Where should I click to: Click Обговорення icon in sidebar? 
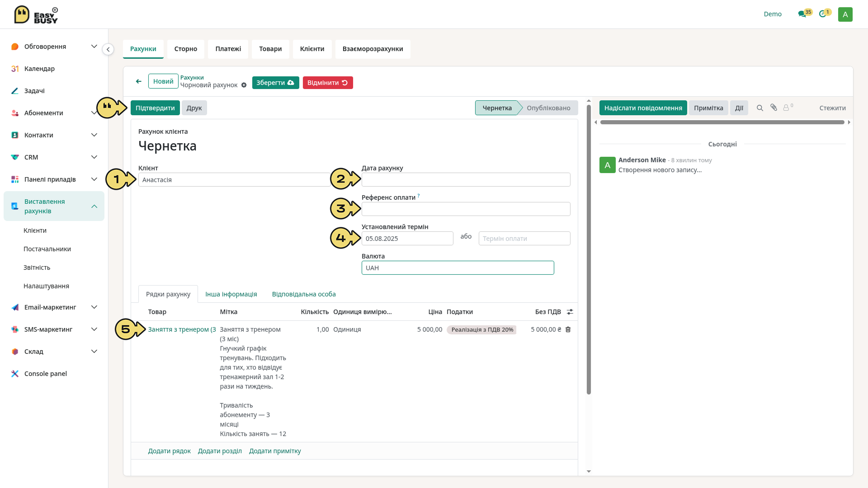[x=15, y=47]
